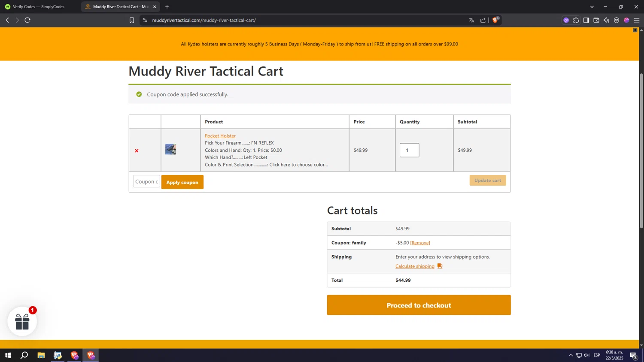
Task: Close the Muddy River Tactical Cart tab
Action: click(x=155, y=7)
